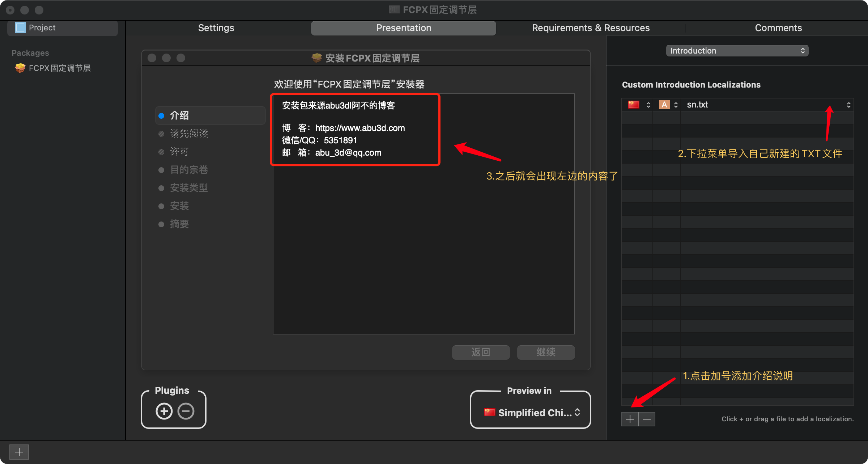This screenshot has width=868, height=464.
Task: Open the Introduction step dropdown
Action: click(x=737, y=51)
